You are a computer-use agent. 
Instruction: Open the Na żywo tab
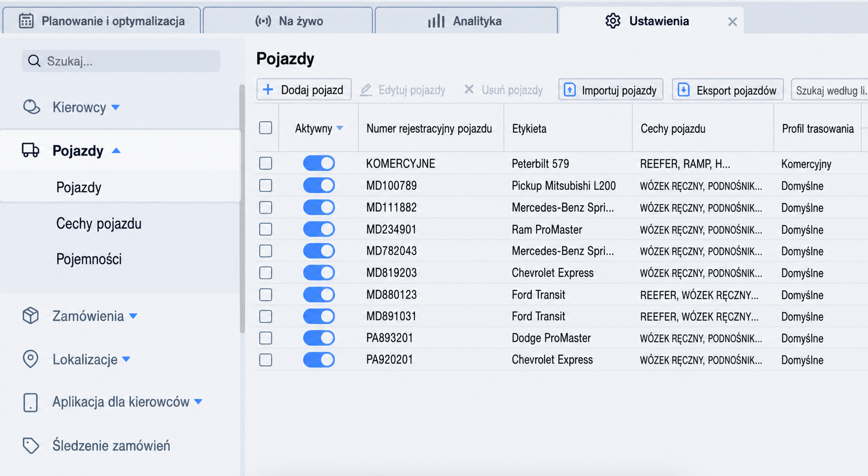[x=288, y=21]
